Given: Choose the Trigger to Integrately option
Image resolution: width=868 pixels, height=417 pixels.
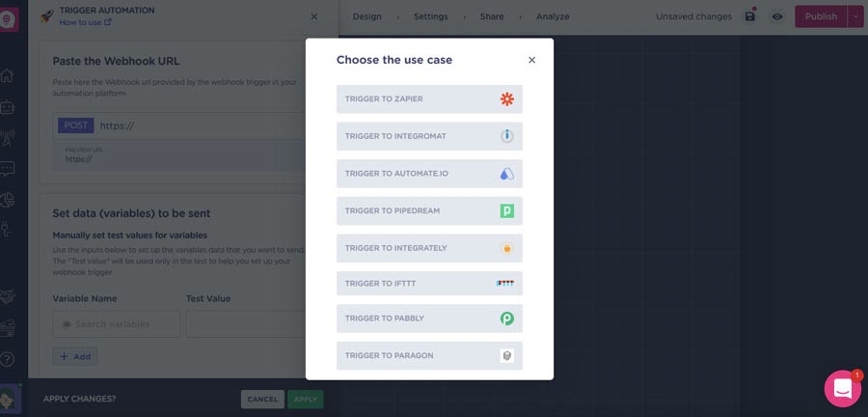Looking at the screenshot, I should click(429, 248).
